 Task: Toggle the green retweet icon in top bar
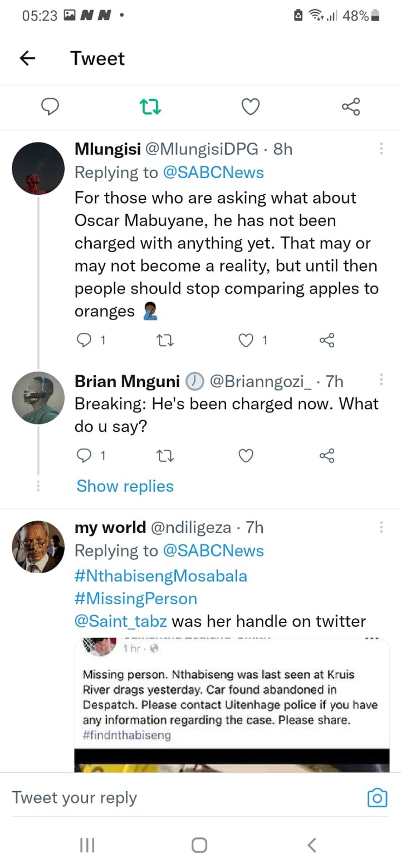click(x=150, y=106)
